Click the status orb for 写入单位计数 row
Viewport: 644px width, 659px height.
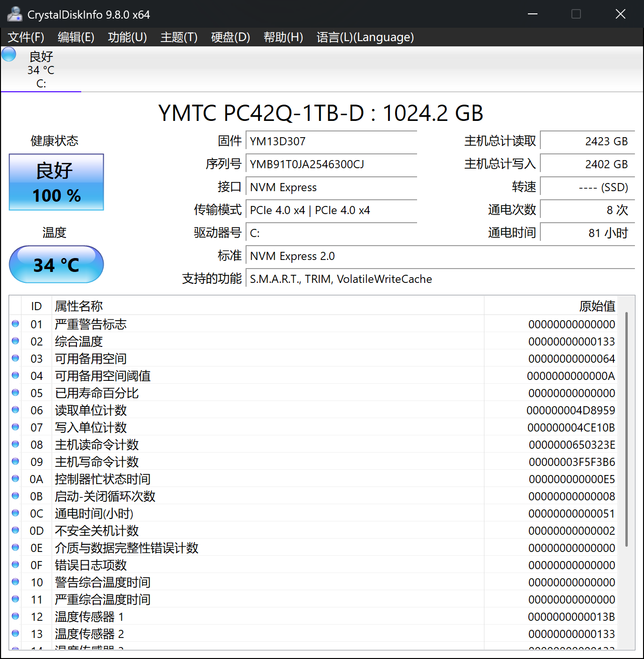(15, 427)
